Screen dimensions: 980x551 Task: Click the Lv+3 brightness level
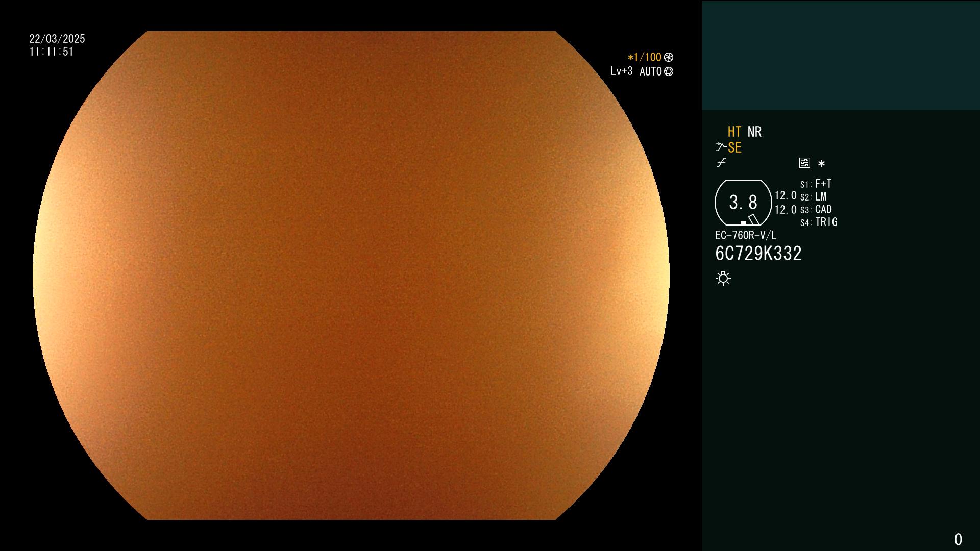click(621, 71)
